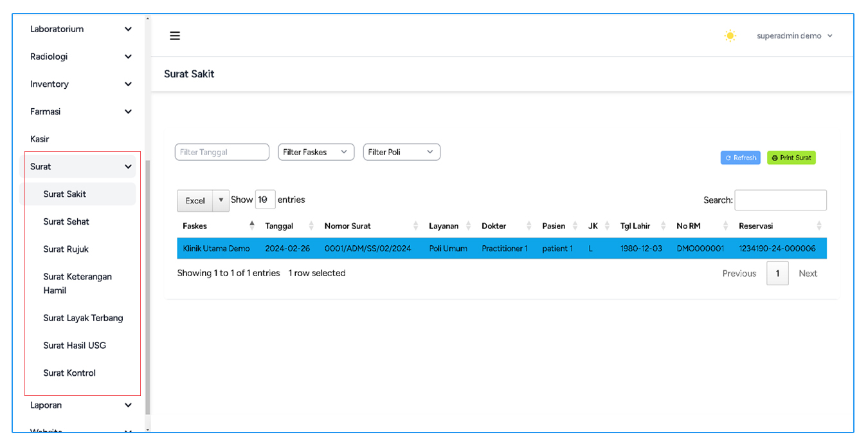Image resolution: width=868 pixels, height=448 pixels.
Task: Click the Excel export button
Action: point(195,201)
